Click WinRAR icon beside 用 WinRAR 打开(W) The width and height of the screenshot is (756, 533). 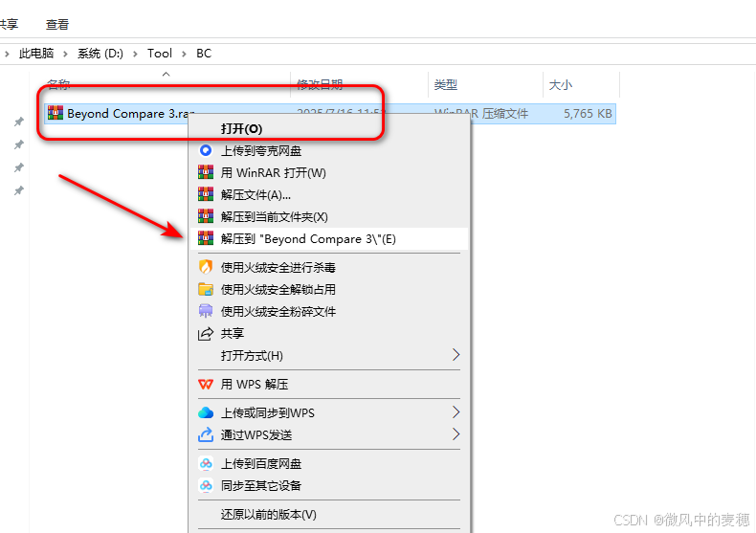pos(206,172)
